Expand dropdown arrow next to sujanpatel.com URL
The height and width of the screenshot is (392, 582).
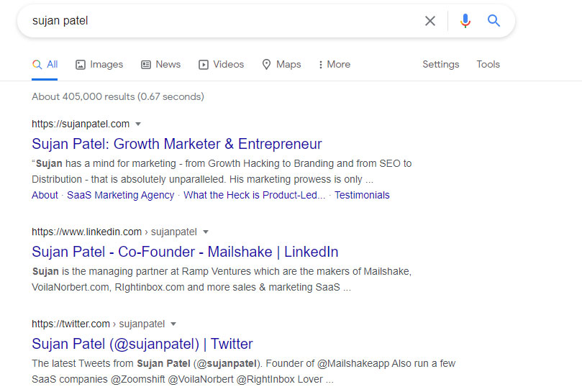tap(138, 124)
